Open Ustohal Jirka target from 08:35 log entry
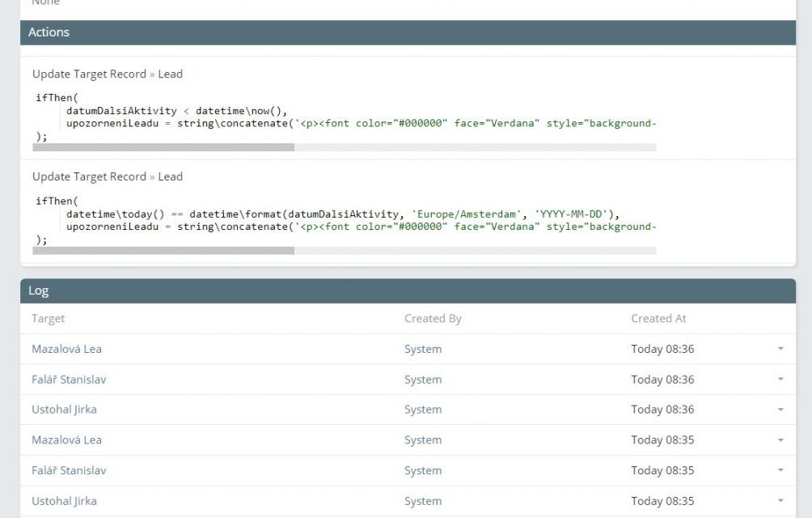Screen dimensions: 812x518 click(x=64, y=501)
